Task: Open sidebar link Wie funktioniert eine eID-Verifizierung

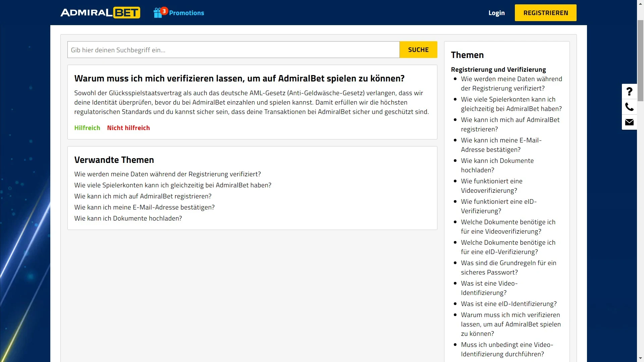Action: point(499,206)
